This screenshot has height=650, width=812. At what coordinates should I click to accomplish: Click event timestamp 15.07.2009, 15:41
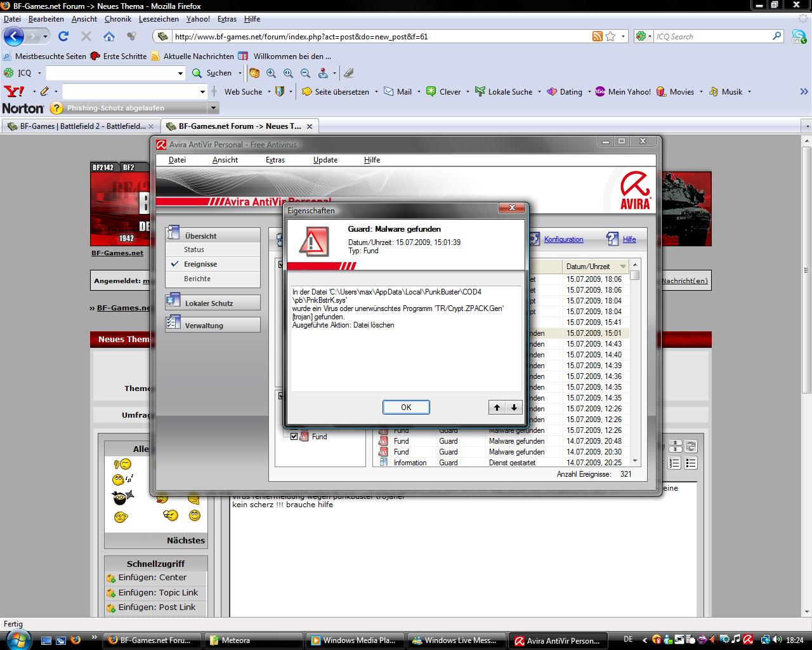594,322
